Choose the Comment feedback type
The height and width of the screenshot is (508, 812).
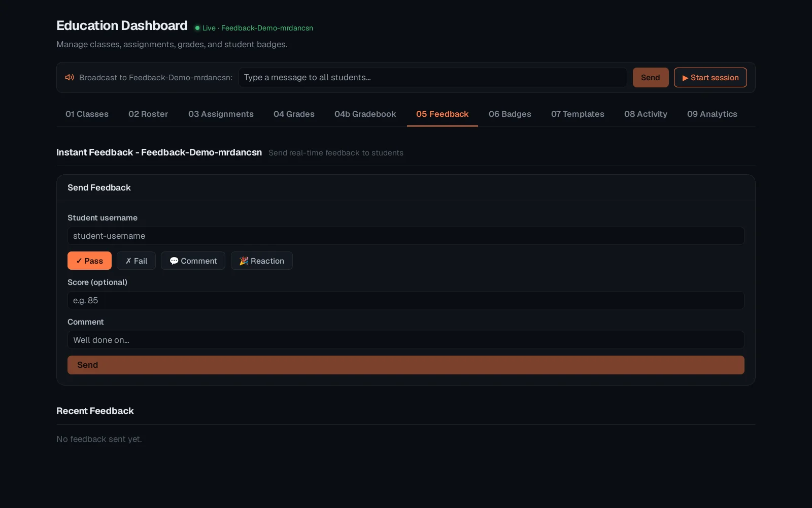point(193,261)
